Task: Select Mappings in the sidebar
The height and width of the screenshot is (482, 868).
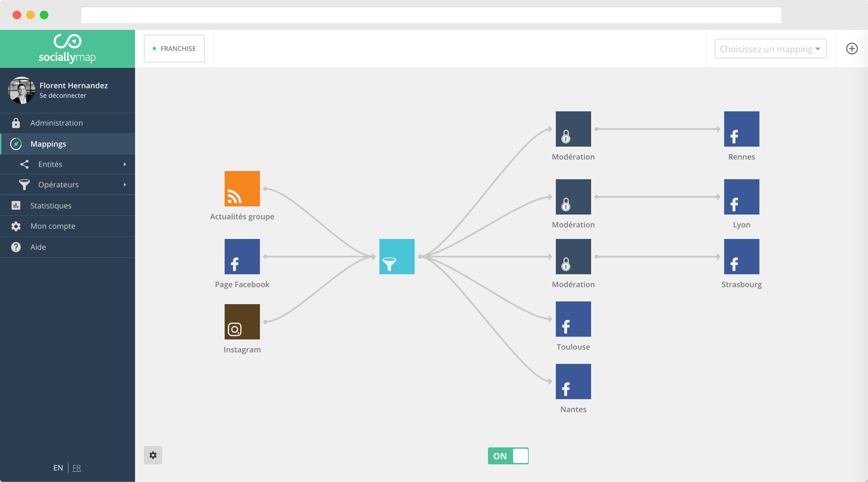Action: 68,144
